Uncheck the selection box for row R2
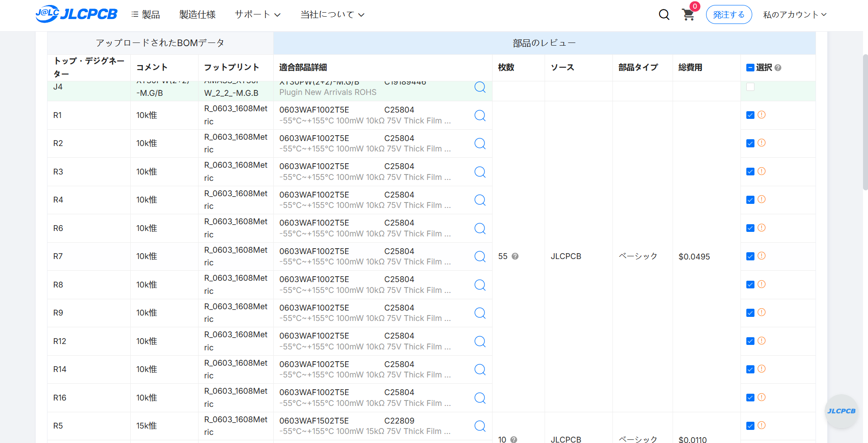 point(750,143)
